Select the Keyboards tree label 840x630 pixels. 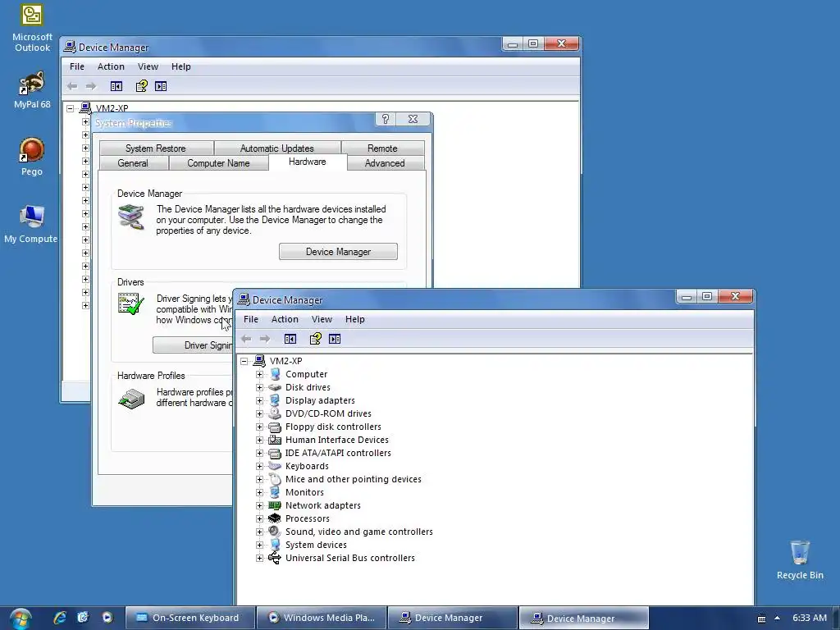click(307, 466)
